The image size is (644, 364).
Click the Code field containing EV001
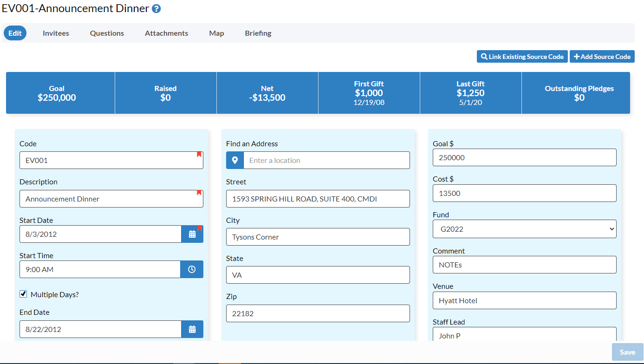coord(111,160)
